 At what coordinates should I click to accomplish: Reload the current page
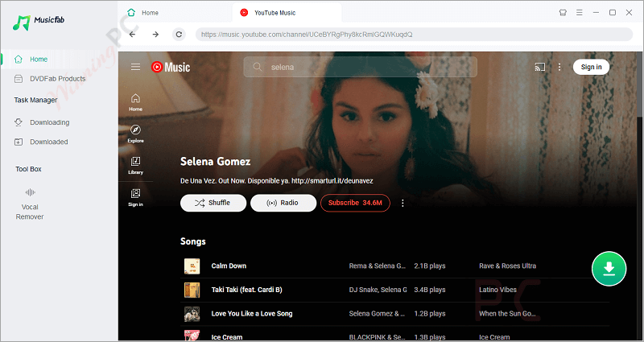[179, 35]
